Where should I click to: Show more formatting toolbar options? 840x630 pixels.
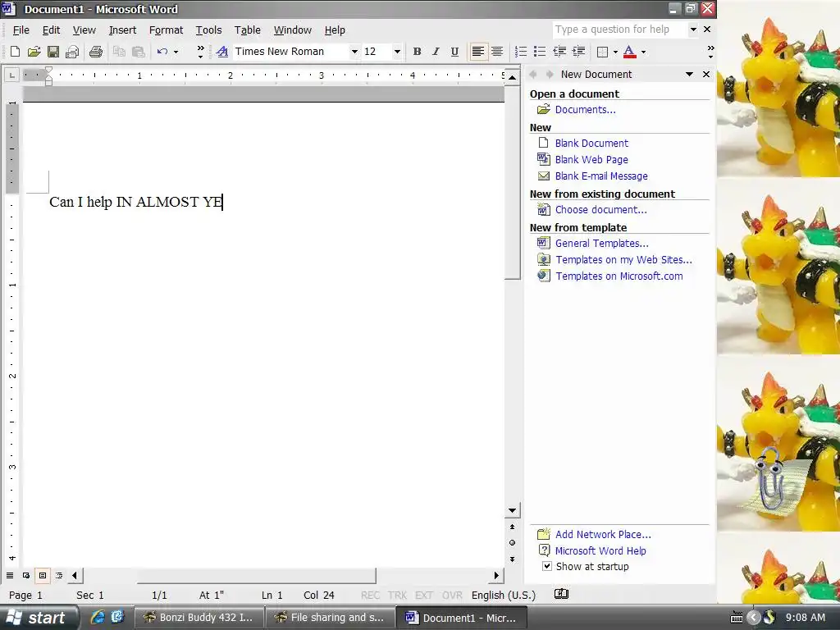[710, 52]
